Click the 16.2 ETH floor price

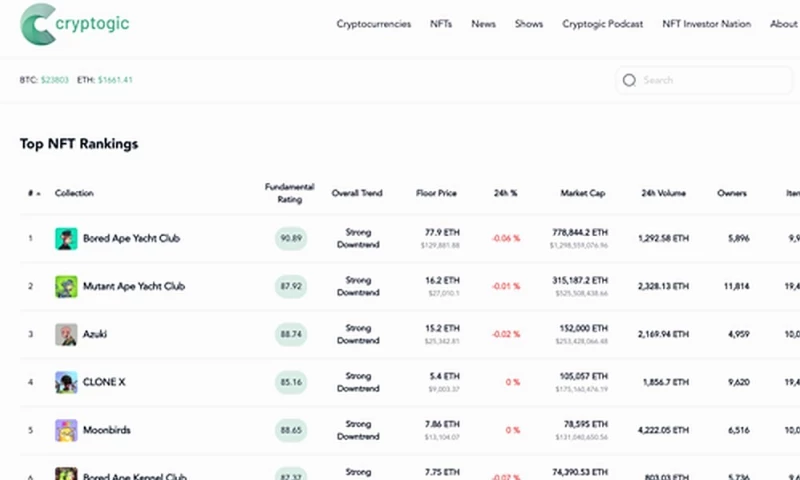point(442,281)
